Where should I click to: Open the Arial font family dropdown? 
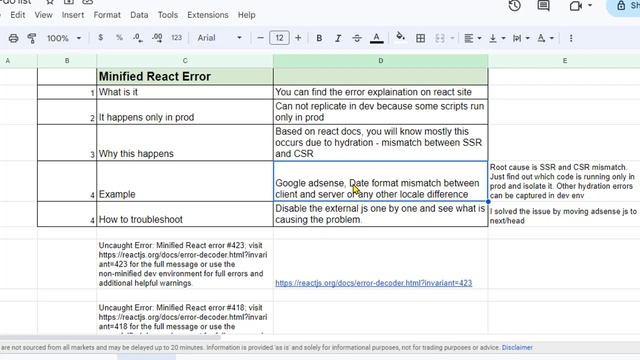coord(219,38)
